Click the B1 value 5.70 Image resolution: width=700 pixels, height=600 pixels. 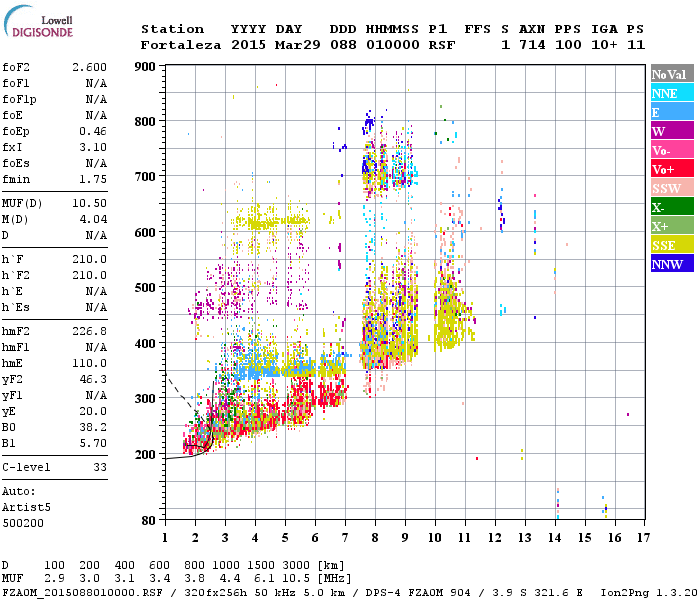(x=93, y=443)
